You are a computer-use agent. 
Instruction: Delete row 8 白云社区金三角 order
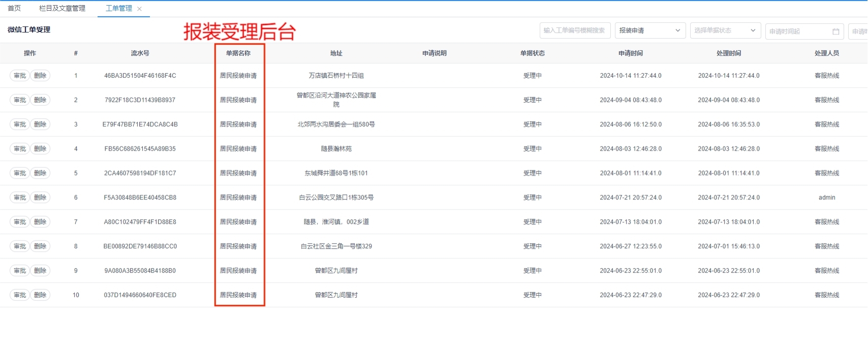(40, 246)
